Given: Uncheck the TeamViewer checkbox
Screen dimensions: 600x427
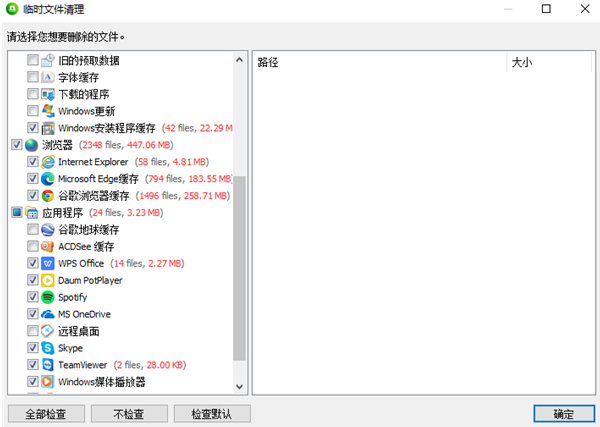Looking at the screenshot, I should click(33, 364).
